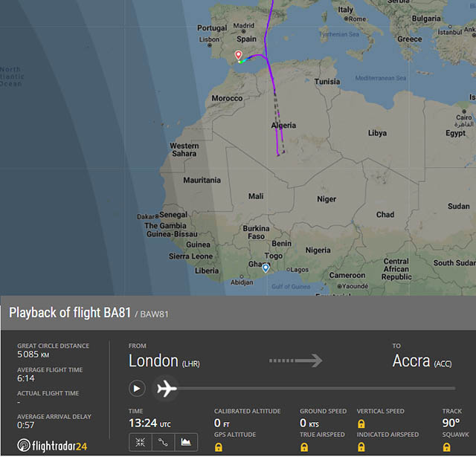The width and height of the screenshot is (476, 457).
Task: Click the blue destination pin near Ghana
Action: (x=266, y=267)
